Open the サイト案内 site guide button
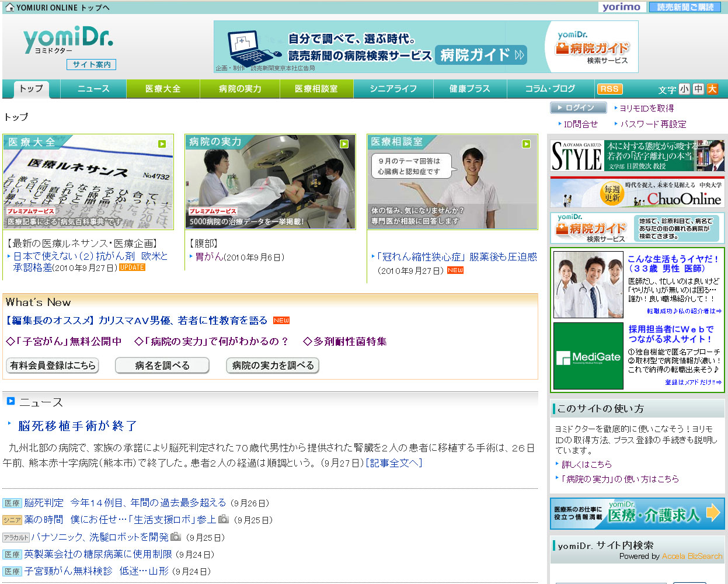 [92, 65]
